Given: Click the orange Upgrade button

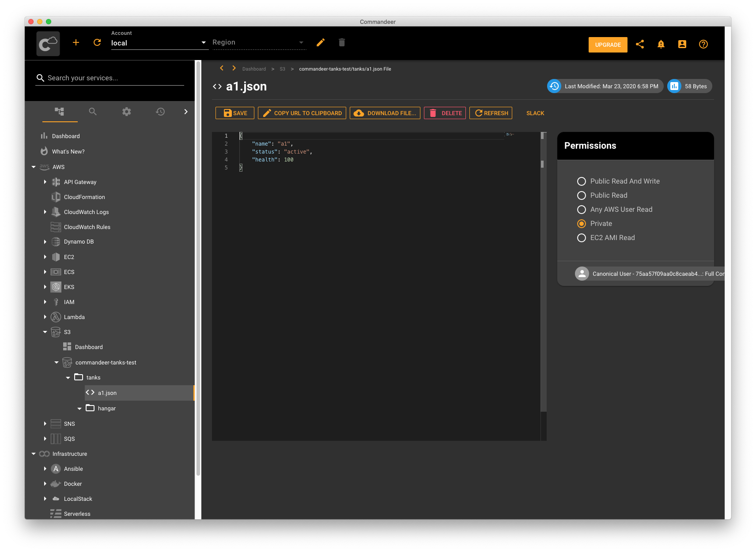Looking at the screenshot, I should click(608, 45).
